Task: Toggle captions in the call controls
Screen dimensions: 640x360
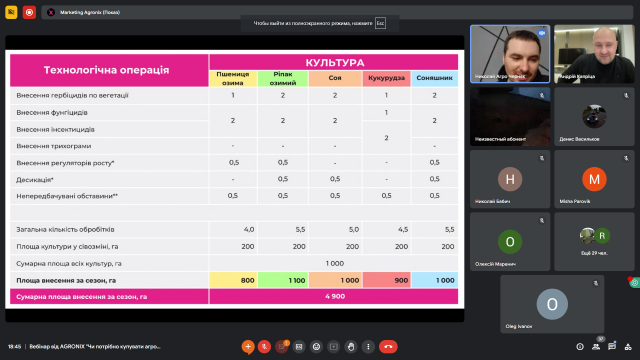Action: (x=299, y=347)
